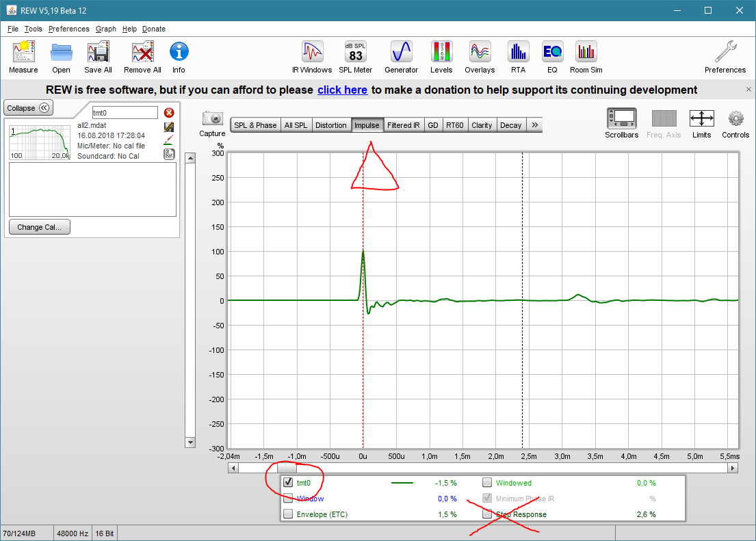Collapse the measurements panel
The height and width of the screenshot is (541, 756).
pos(28,108)
